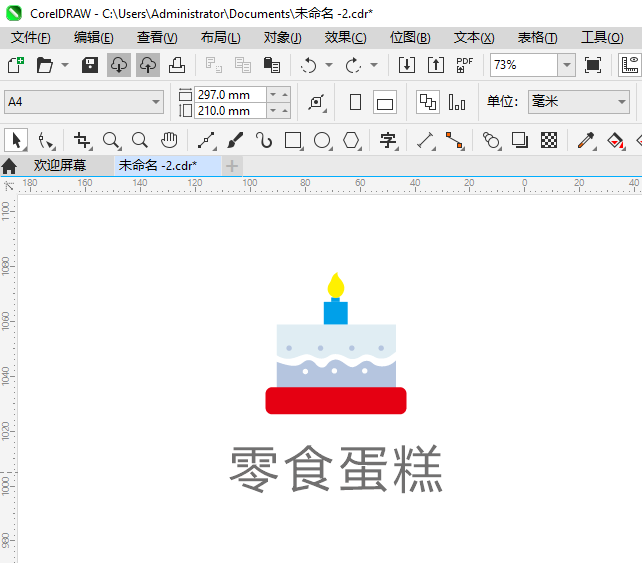Click the Open file folder icon
Screen dimensions: 642x563
click(45, 65)
